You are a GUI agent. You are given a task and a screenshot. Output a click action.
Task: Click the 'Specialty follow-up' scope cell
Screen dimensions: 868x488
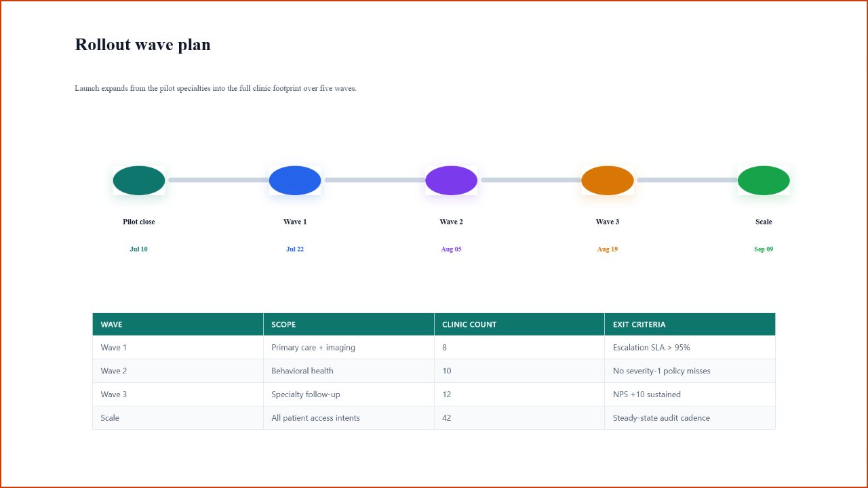349,394
